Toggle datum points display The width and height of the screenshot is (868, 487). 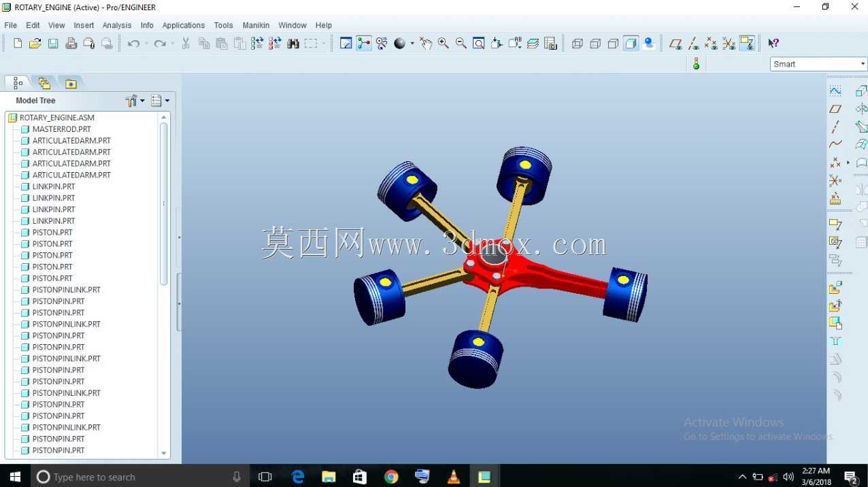711,44
